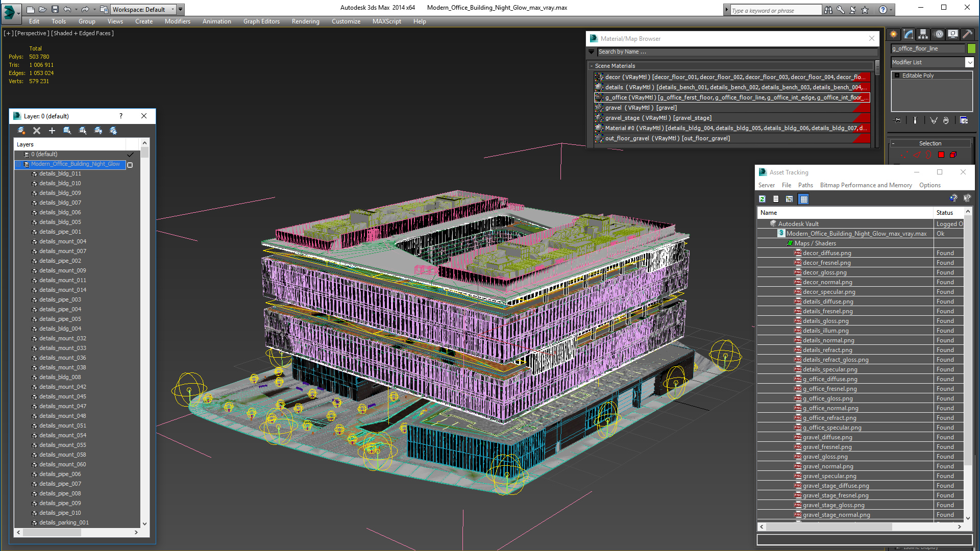Screen dimensions: 980x551
Task: Open the Modify command panel tab
Action: (x=909, y=34)
